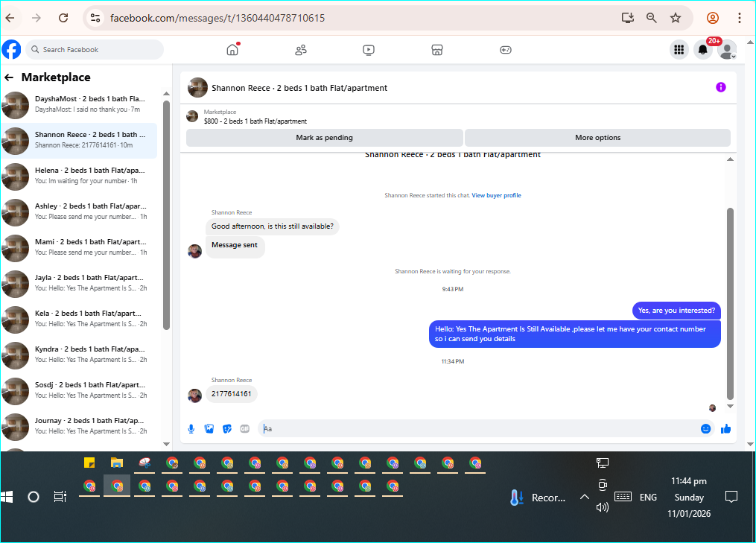Image resolution: width=756 pixels, height=543 pixels.
Task: Click the voice clip microphone icon
Action: tap(191, 429)
